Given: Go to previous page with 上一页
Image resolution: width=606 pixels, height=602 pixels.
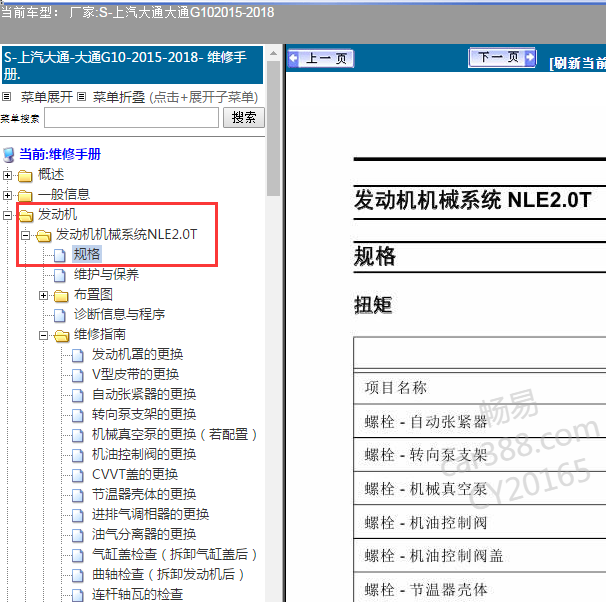Looking at the screenshot, I should pos(321,59).
